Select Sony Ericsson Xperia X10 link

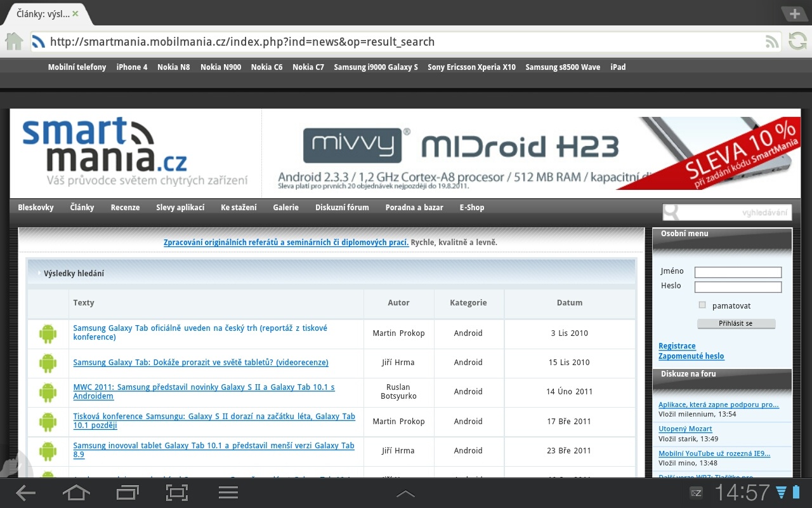point(471,67)
